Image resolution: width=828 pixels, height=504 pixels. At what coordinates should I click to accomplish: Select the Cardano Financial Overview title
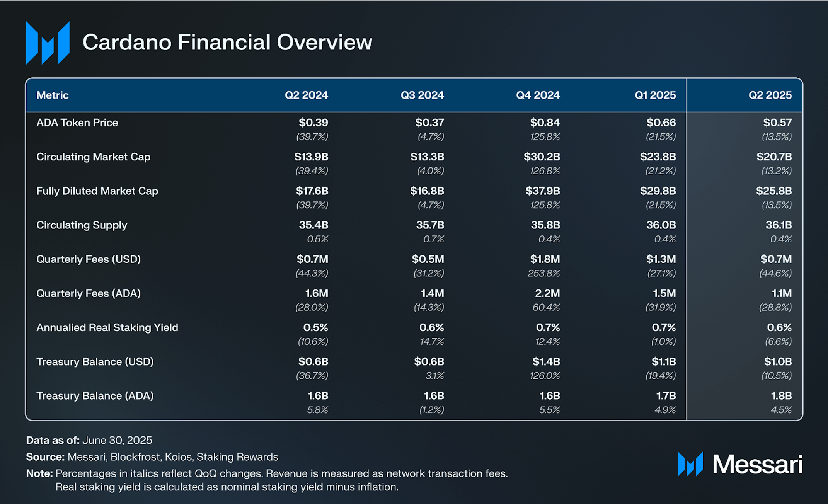coord(227,42)
